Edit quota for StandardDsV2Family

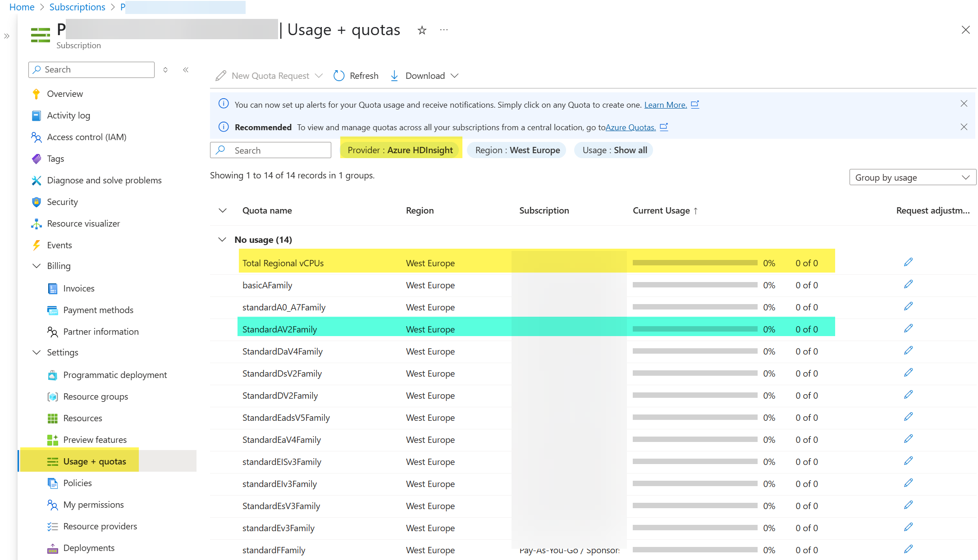coord(908,373)
